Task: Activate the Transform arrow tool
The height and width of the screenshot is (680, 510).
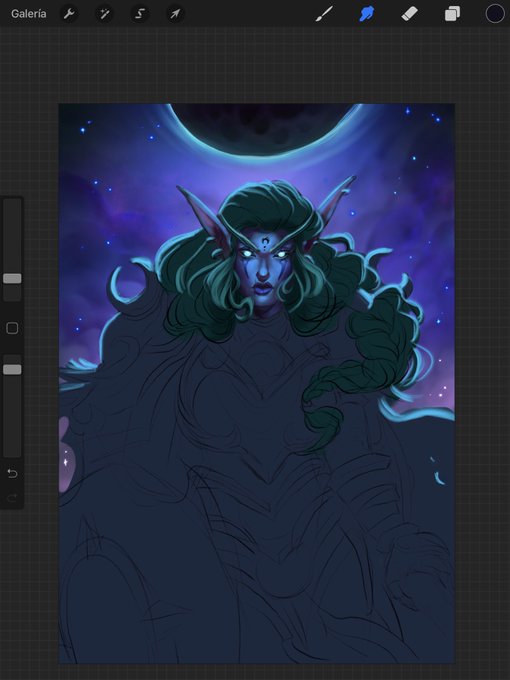Action: coord(175,14)
